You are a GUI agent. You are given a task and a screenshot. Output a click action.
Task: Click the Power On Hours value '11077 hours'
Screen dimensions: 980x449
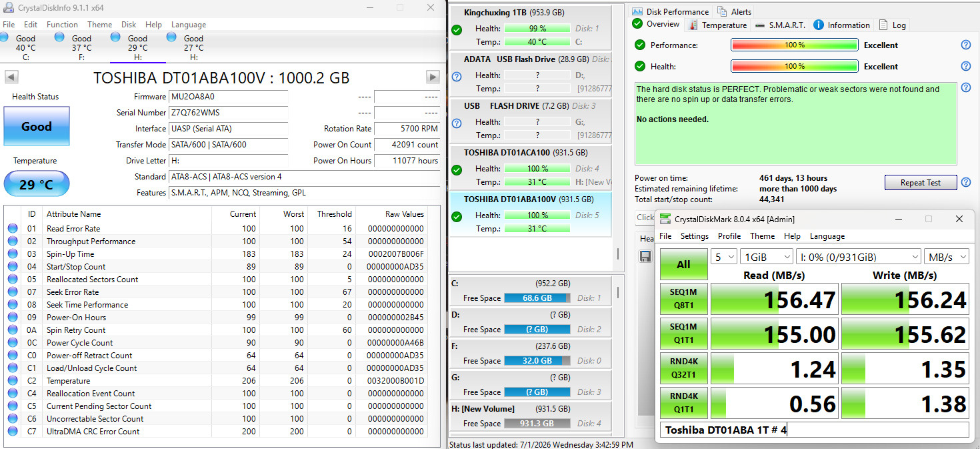point(407,161)
